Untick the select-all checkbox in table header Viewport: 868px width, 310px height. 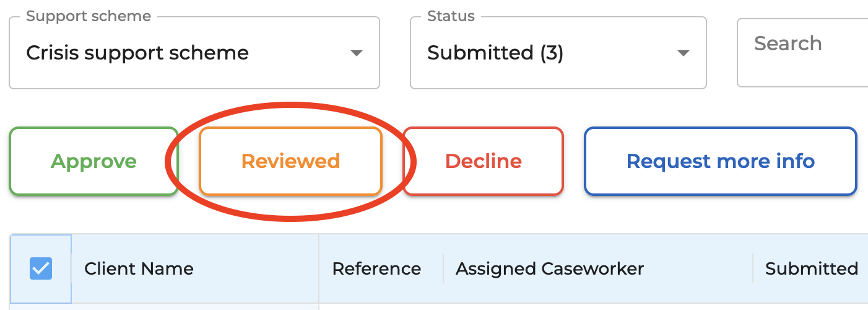pos(41,268)
